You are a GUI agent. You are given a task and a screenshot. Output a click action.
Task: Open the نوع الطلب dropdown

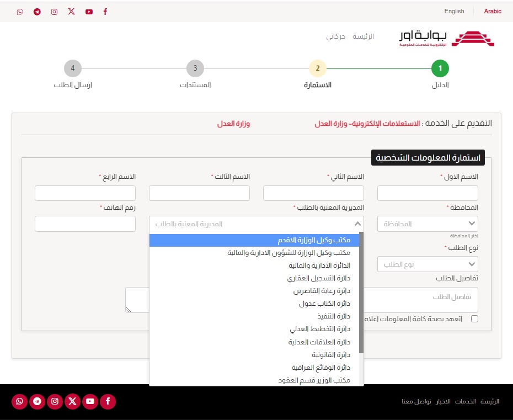(427, 264)
